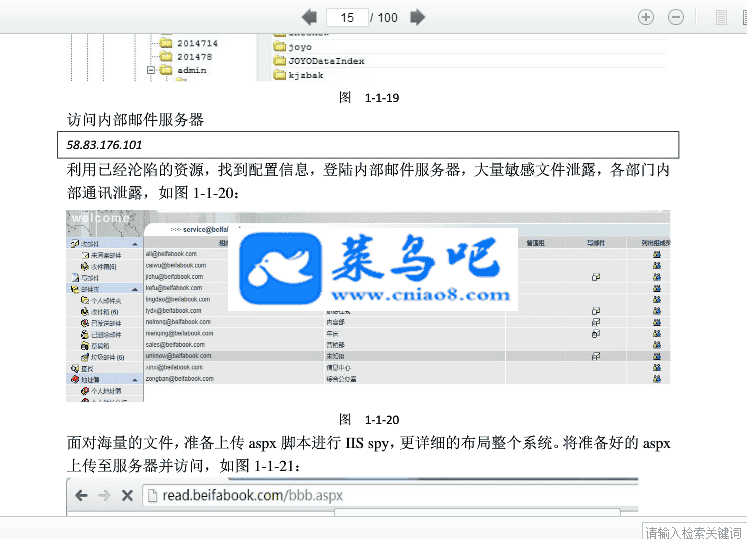
Task: Click the IP address 58.83.176.101
Action: click(x=104, y=145)
